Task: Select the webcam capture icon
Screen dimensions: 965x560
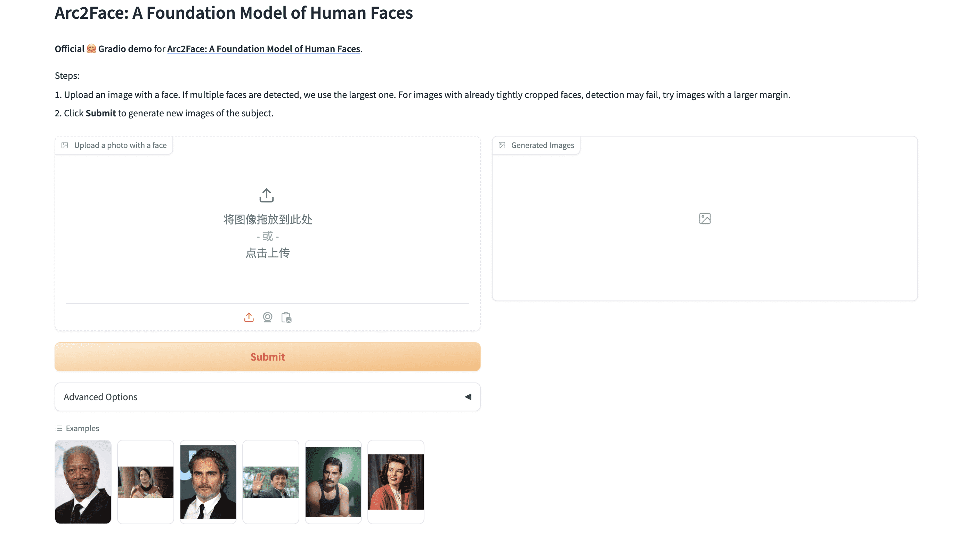Action: (268, 317)
